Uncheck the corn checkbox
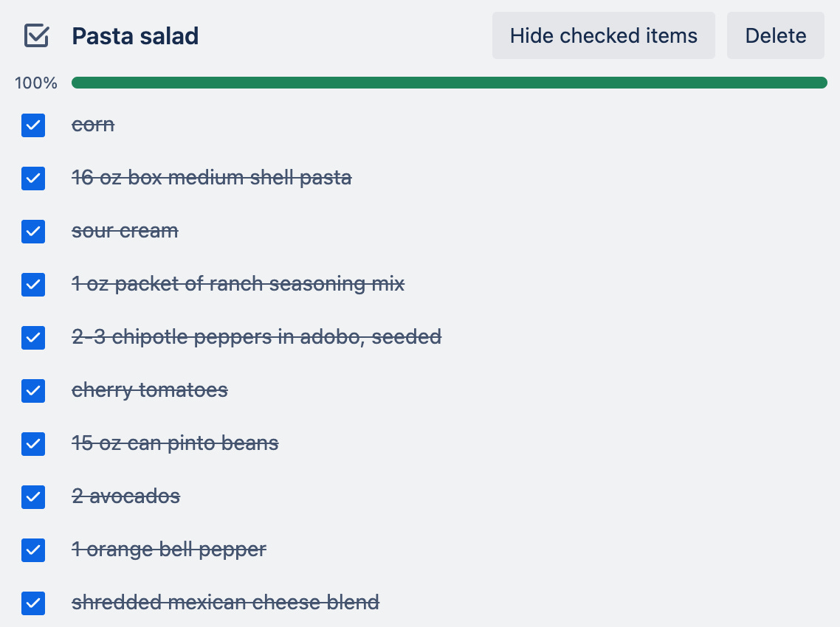Viewport: 840px width, 627px height. click(x=33, y=125)
